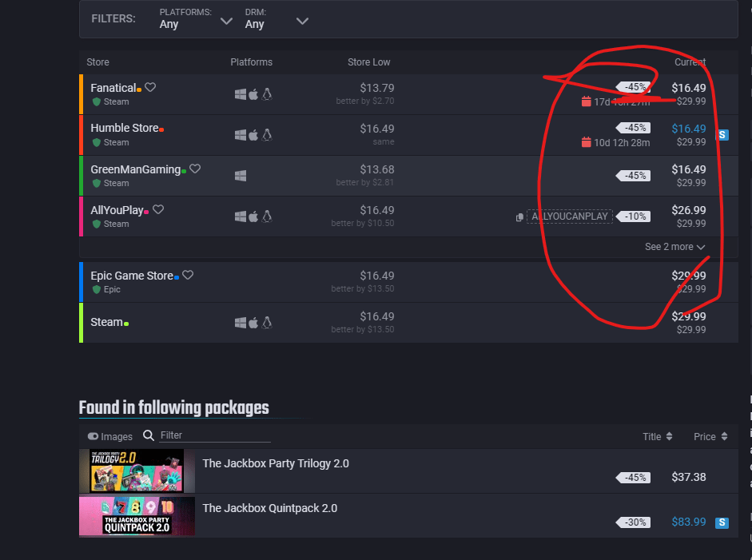Click the blue S badge in Humble Store row
752x560 pixels.
[722, 135]
